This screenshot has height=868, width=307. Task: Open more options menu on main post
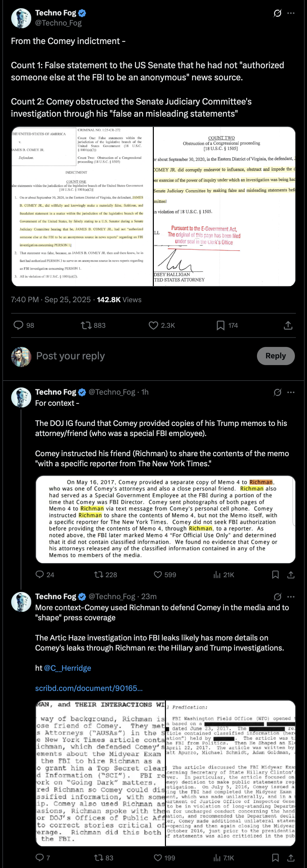pyautogui.click(x=291, y=13)
